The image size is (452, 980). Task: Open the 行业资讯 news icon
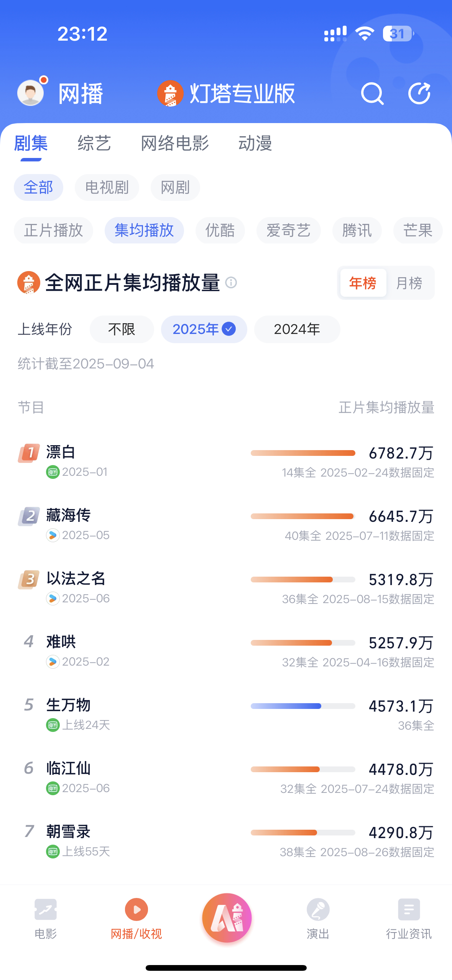(x=409, y=909)
